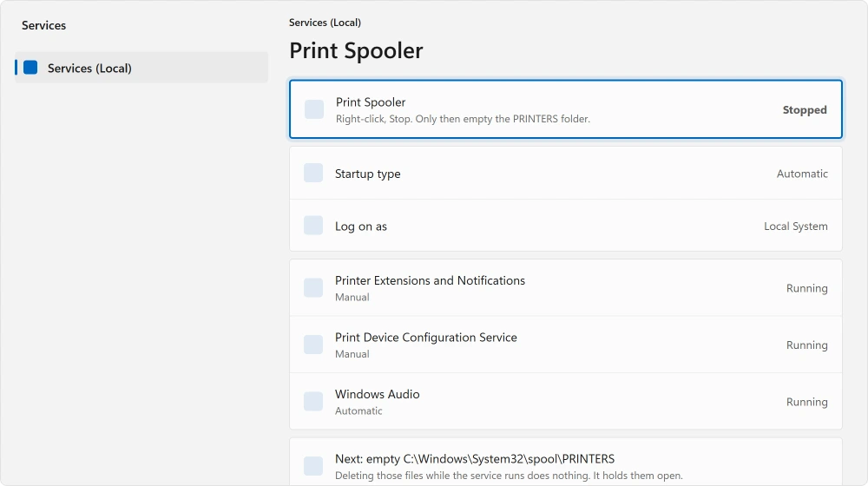
Task: Click the 'Deleting those files' description text
Action: click(x=509, y=476)
